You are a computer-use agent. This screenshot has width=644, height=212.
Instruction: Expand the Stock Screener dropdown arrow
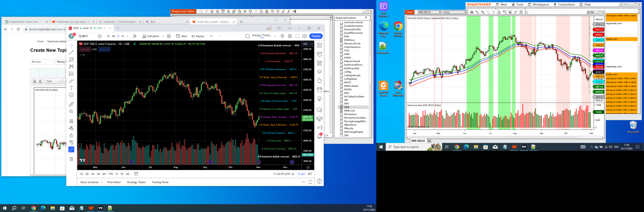102,182
